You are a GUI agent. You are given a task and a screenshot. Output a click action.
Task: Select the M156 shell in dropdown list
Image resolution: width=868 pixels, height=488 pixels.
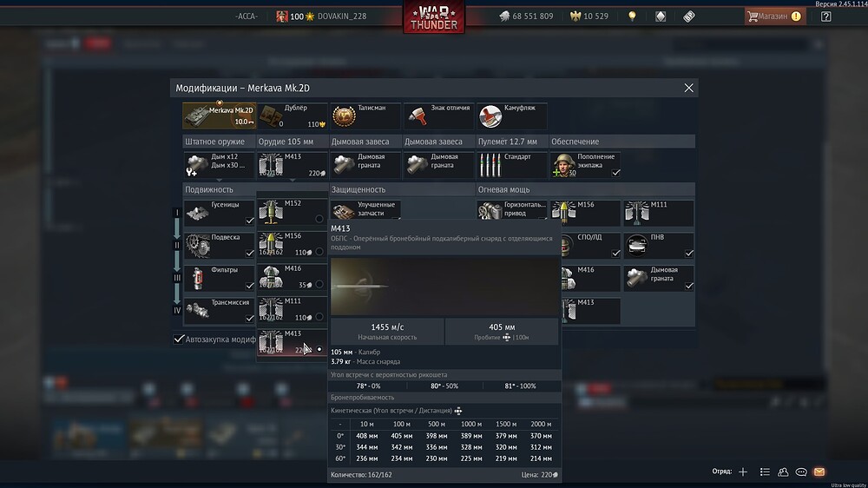coord(292,244)
